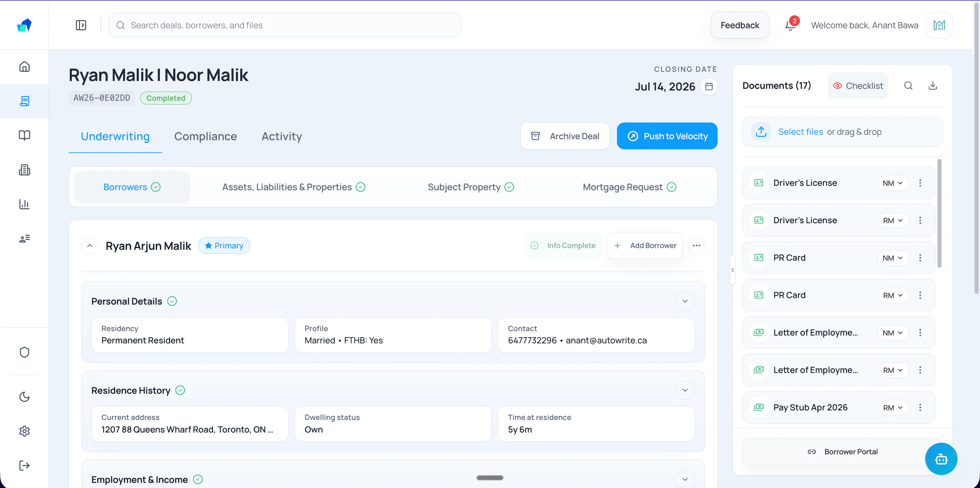
Task: Click the Add Borrower button
Action: [x=645, y=246]
